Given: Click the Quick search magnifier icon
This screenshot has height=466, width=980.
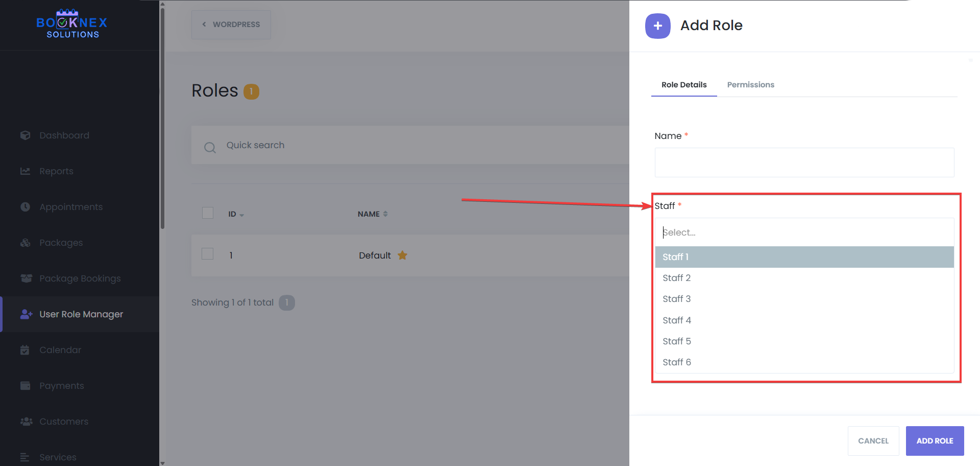Looking at the screenshot, I should tap(210, 148).
